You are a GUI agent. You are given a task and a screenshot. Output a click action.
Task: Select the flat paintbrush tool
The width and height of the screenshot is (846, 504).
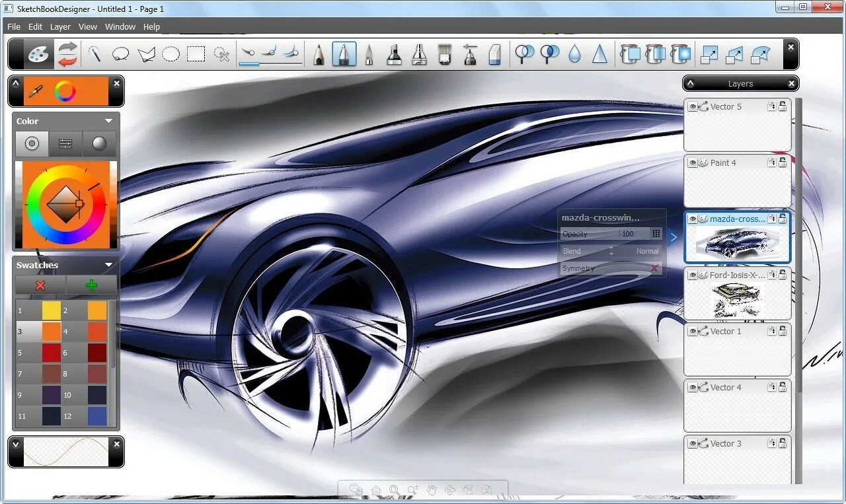[x=445, y=54]
